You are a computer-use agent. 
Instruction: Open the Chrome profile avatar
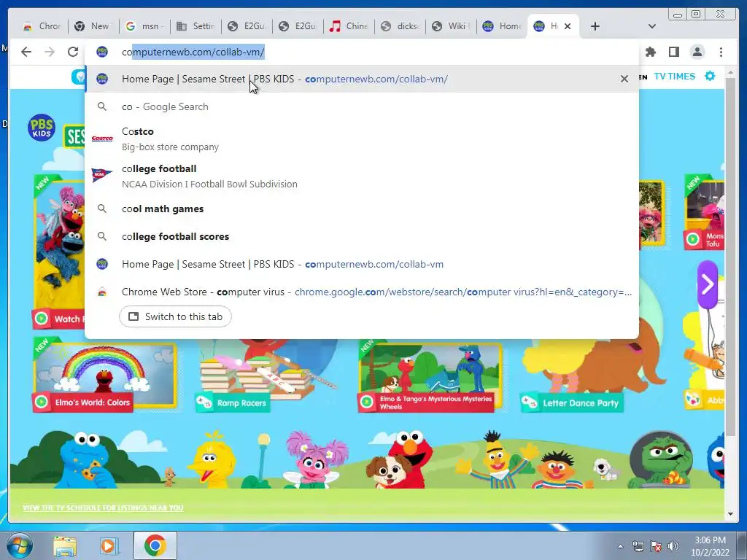[697, 52]
